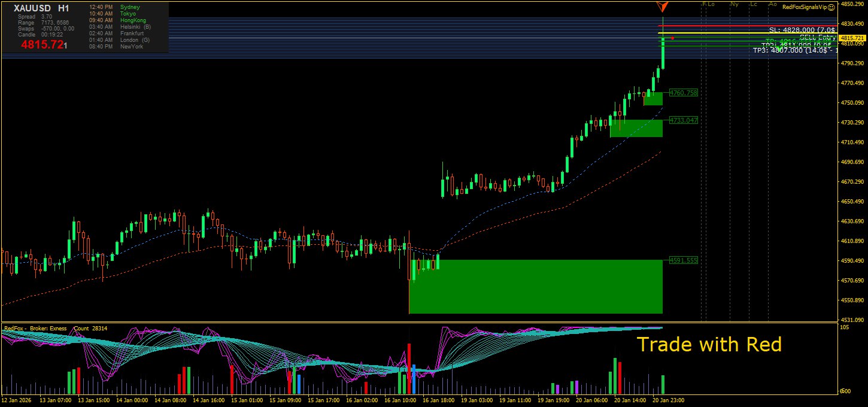Click the Trade with Red text label
The image size is (868, 407).
pos(709,345)
